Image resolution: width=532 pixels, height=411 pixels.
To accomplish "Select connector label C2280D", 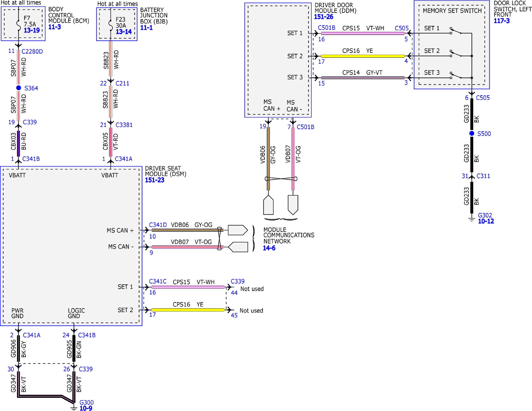I will 32,52.
